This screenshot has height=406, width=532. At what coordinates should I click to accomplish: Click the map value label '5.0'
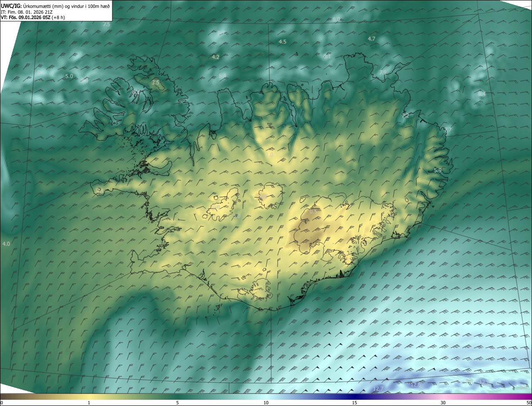(69, 76)
